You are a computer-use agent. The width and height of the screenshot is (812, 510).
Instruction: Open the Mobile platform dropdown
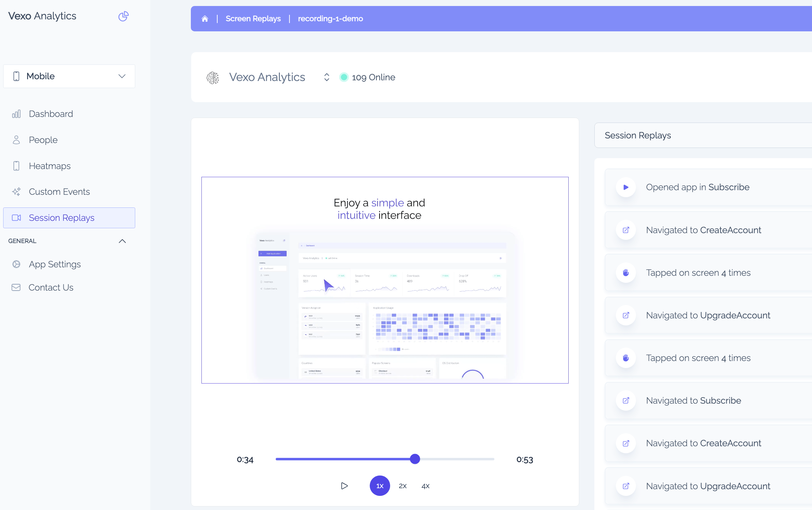pos(69,76)
